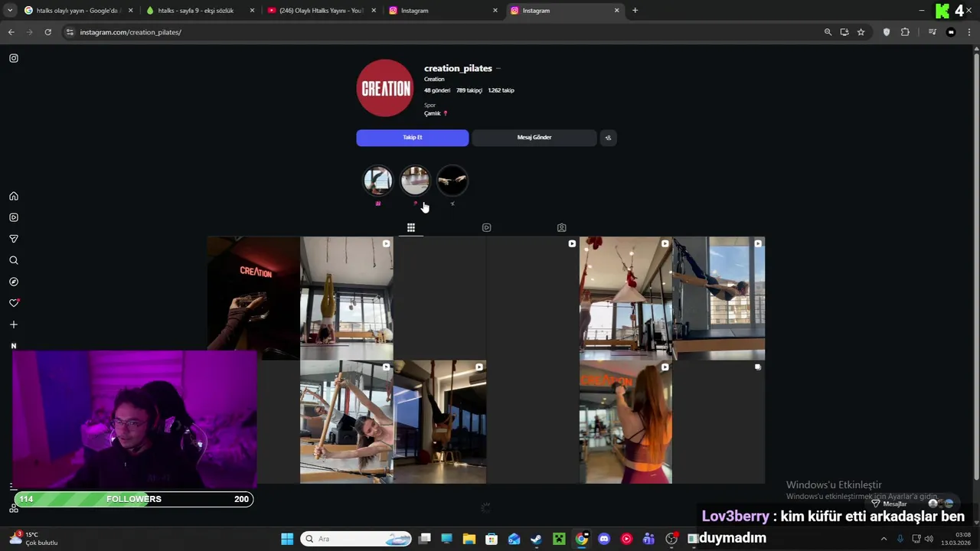Image resolution: width=980 pixels, height=551 pixels.
Task: Open the 1.262 takip following list
Action: (x=501, y=90)
